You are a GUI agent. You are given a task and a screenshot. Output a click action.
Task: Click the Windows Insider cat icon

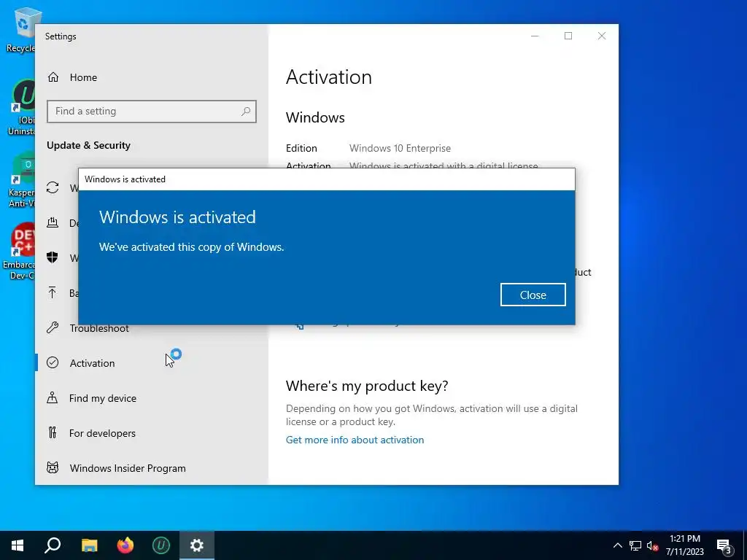point(53,467)
